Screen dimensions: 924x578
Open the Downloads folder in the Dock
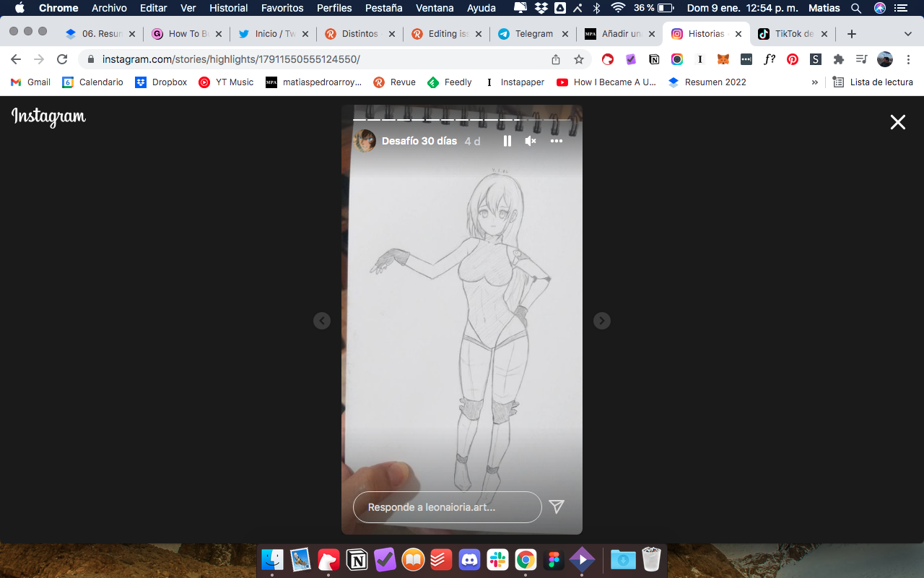pos(623,559)
